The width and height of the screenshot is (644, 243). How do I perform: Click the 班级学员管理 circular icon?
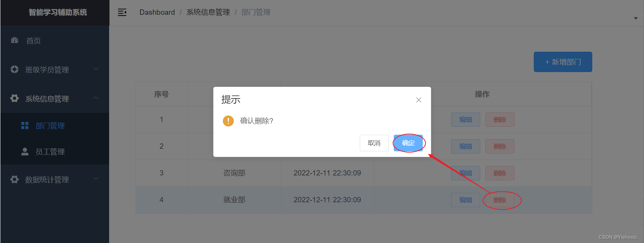coord(15,69)
